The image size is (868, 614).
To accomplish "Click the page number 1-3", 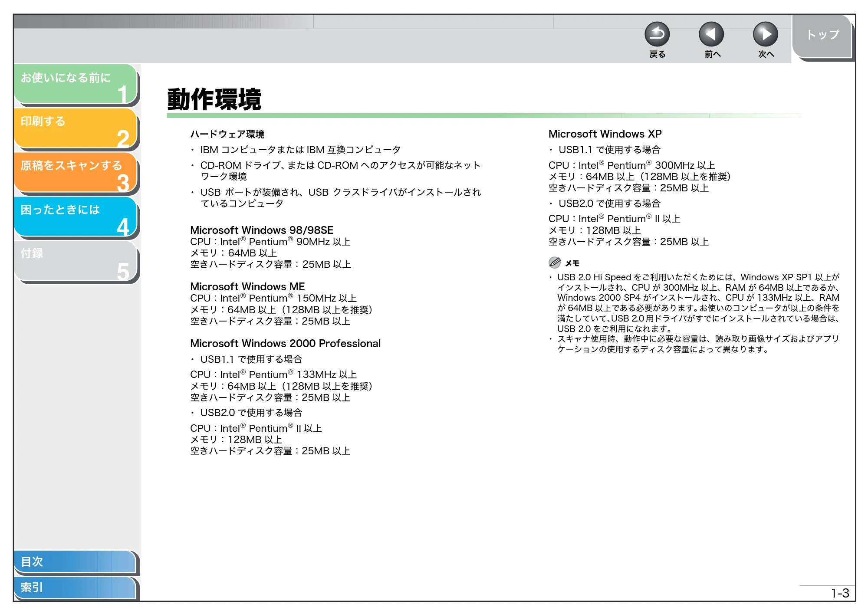I will (x=840, y=593).
